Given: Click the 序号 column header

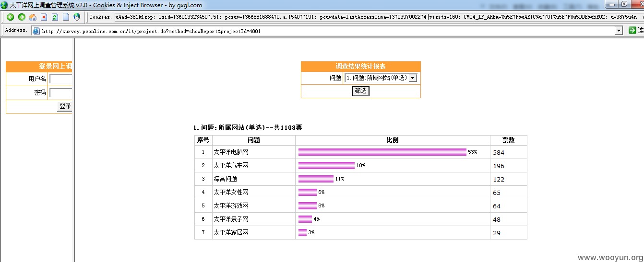Looking at the screenshot, I should click(x=203, y=140).
